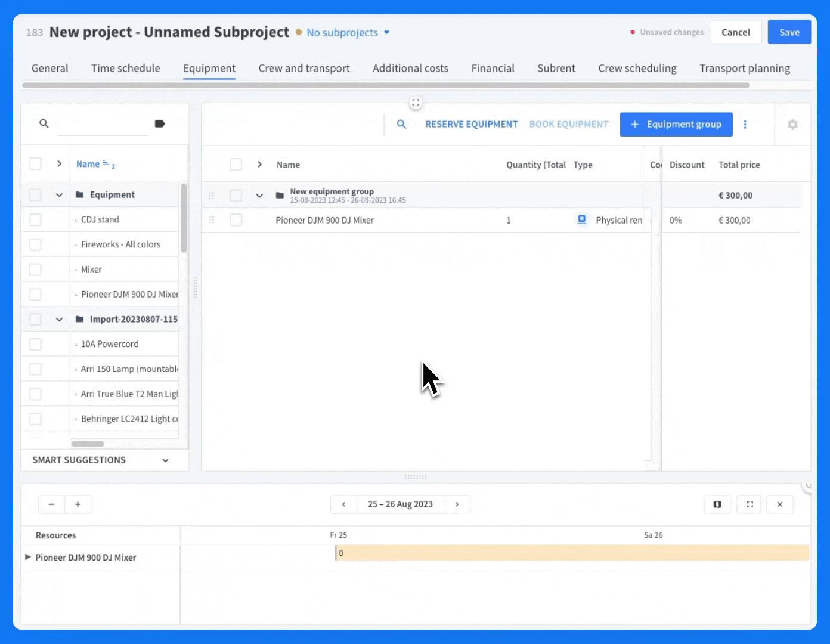The height and width of the screenshot is (644, 830).
Task: Click the search icon beside Reserve Equipment
Action: (x=401, y=124)
